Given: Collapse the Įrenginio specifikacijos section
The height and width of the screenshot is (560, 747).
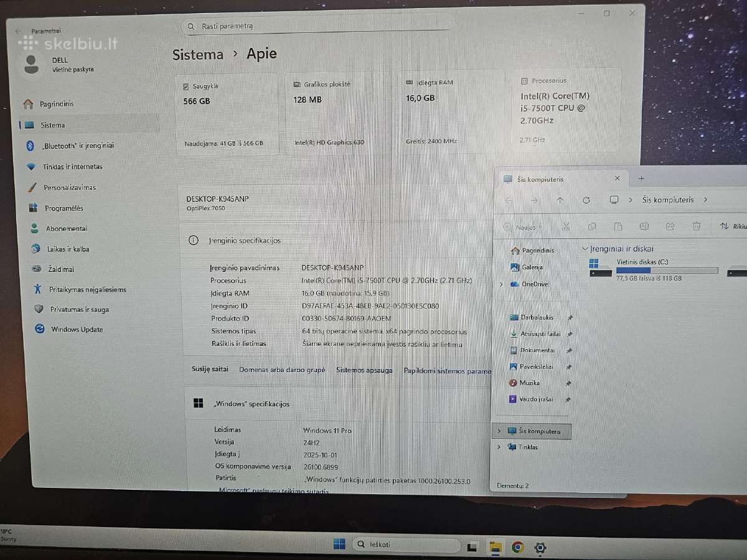Looking at the screenshot, I should click(336, 240).
